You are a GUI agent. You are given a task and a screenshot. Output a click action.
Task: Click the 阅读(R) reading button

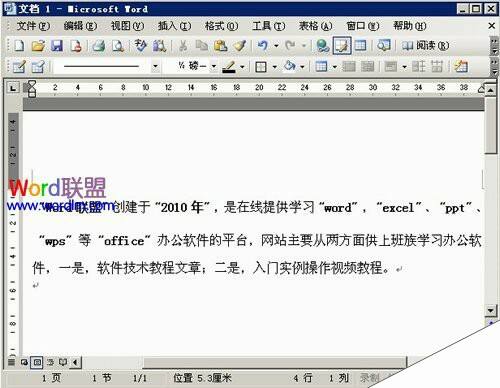point(425,46)
